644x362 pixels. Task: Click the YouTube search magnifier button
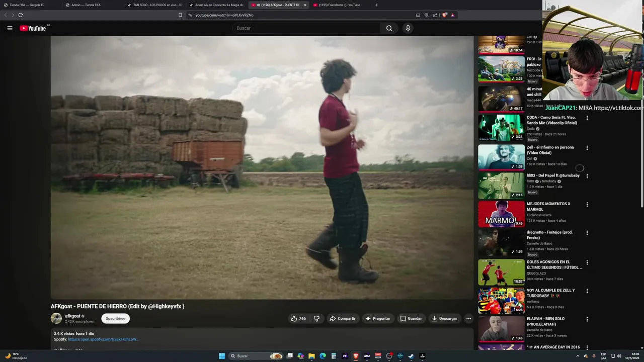pos(389,28)
